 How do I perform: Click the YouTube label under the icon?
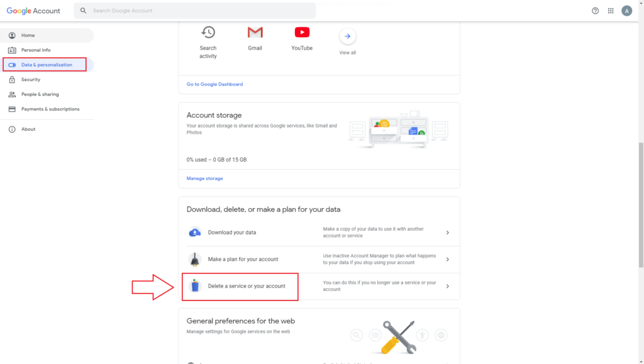point(302,48)
